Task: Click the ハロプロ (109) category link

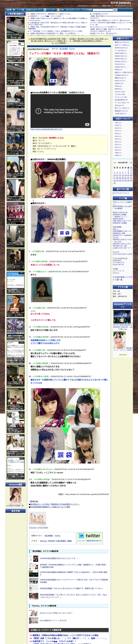Action: (120, 94)
